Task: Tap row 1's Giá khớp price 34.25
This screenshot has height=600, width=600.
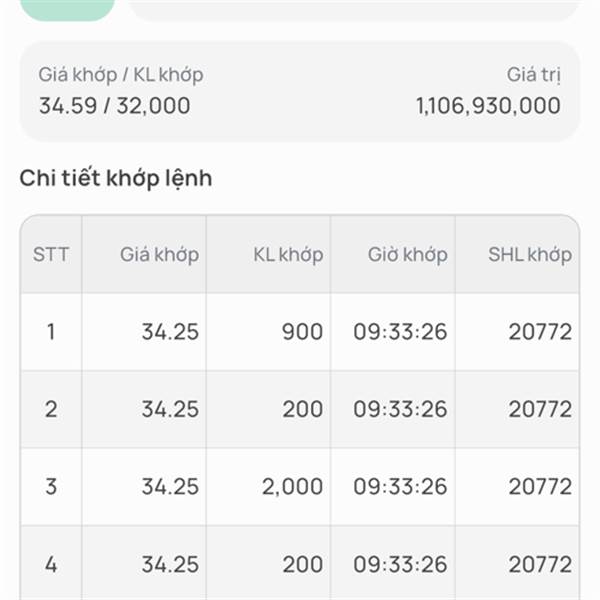Action: (170, 332)
